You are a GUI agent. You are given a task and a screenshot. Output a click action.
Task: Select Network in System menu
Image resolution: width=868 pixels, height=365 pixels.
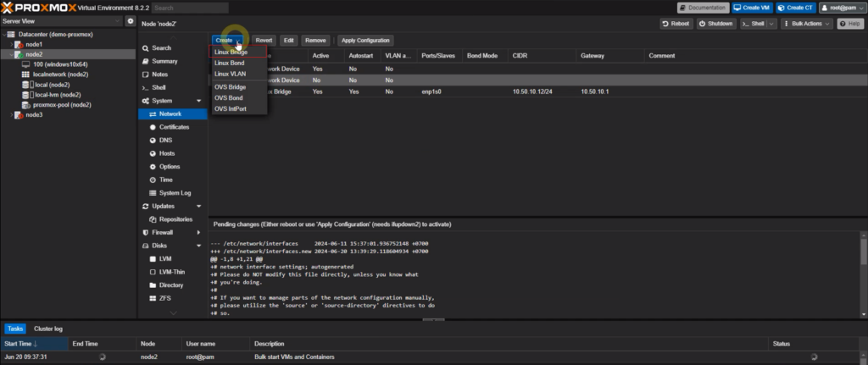click(173, 114)
